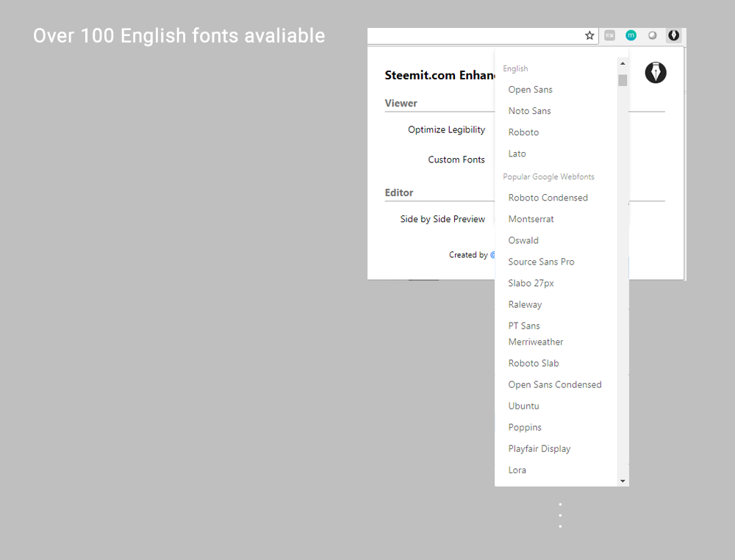Click the 'Steemit.com Enhan' popup title
Image resolution: width=735 pixels, height=560 pixels.
coord(440,76)
